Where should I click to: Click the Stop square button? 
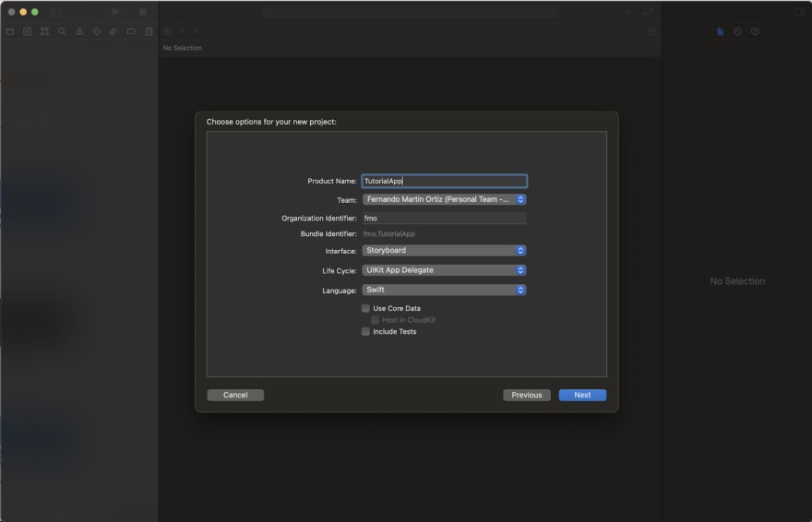point(143,11)
